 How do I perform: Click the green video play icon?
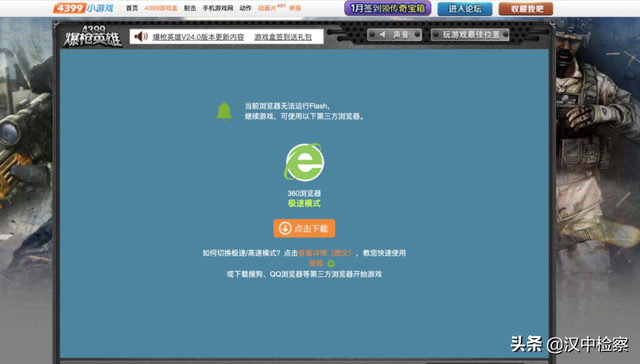(331, 264)
